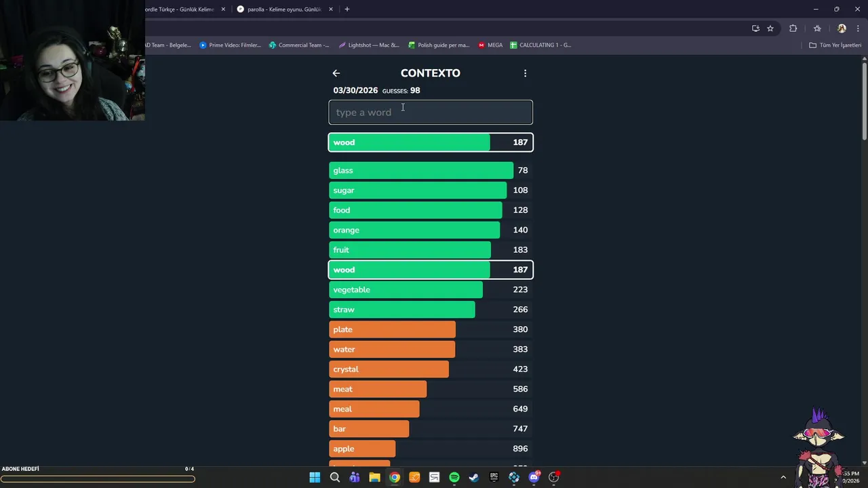Open the Chrome extensions puzzle icon
Screen dimensions: 868x488
tap(793, 28)
